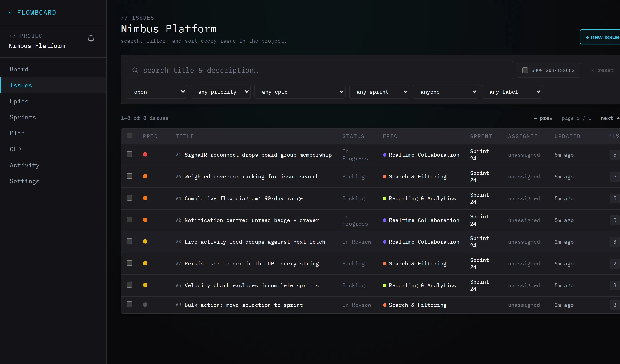Go to next page with 'next'
This screenshot has height=364, width=620.
pos(610,118)
